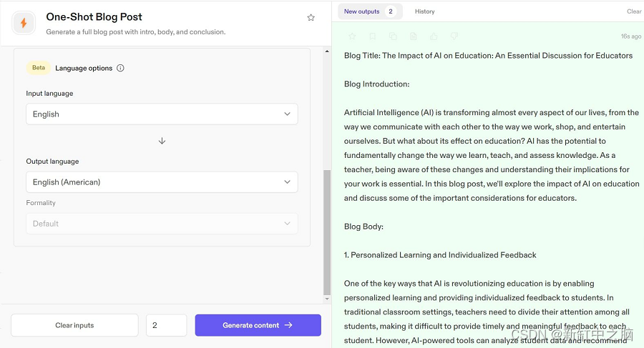Click the output count field showing 2
644x348 pixels.
(166, 325)
